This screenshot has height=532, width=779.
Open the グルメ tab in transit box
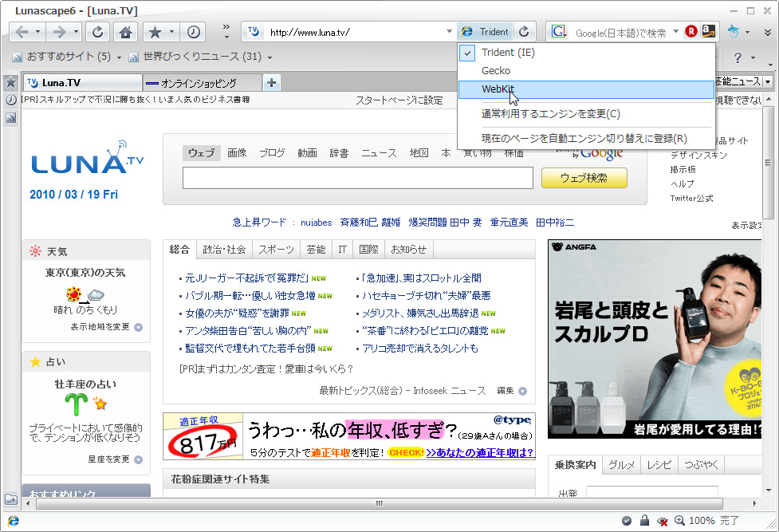[x=621, y=465]
